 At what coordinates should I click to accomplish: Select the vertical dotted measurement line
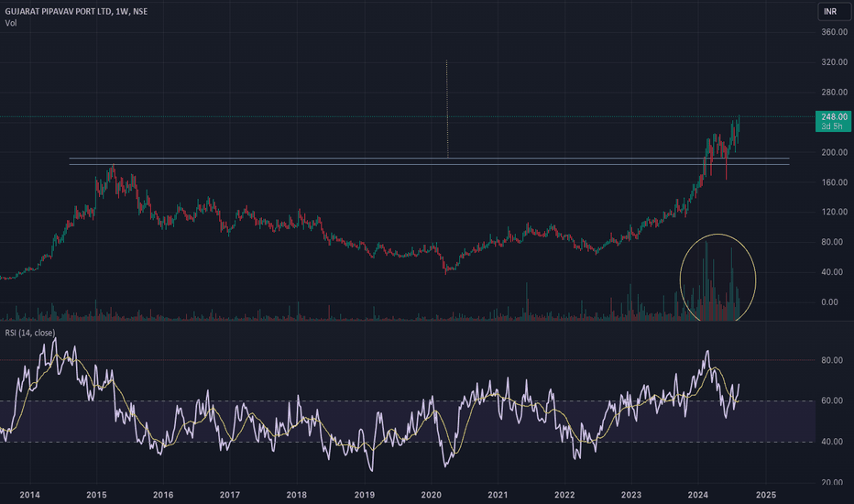pyautogui.click(x=447, y=109)
